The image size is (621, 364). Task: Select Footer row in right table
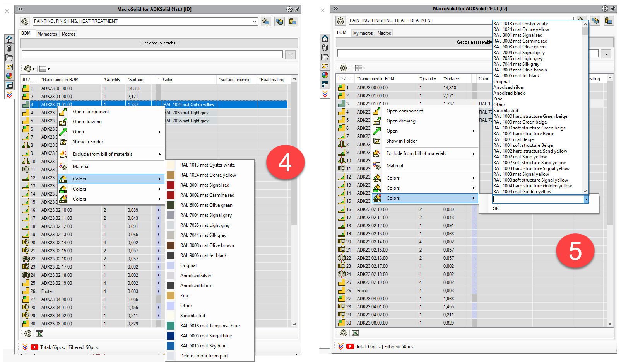[x=470, y=291]
